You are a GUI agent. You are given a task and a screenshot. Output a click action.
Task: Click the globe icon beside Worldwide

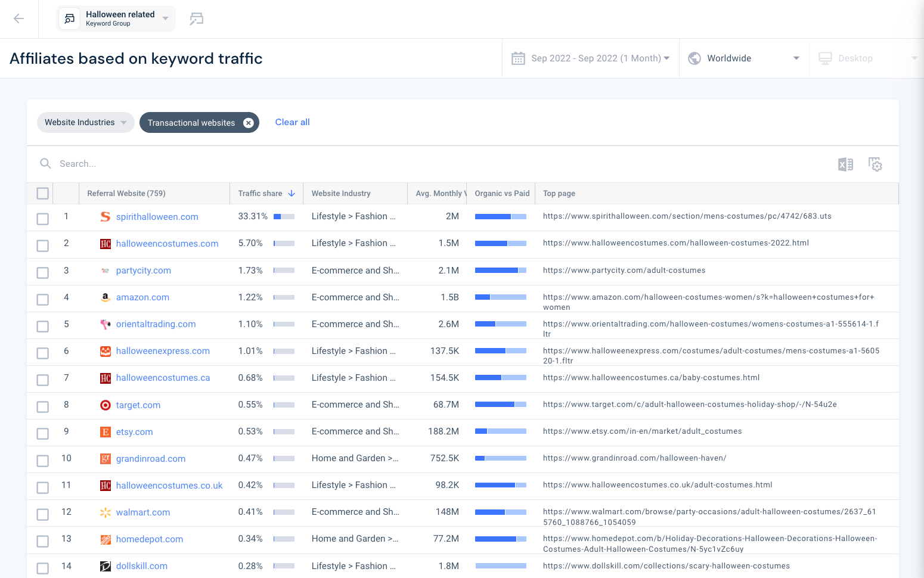[x=694, y=58]
